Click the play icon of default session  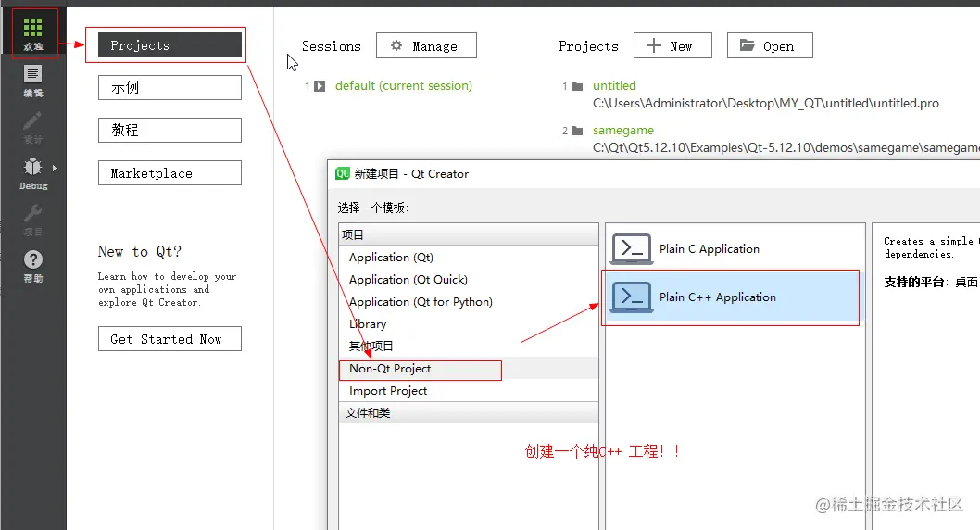point(320,86)
